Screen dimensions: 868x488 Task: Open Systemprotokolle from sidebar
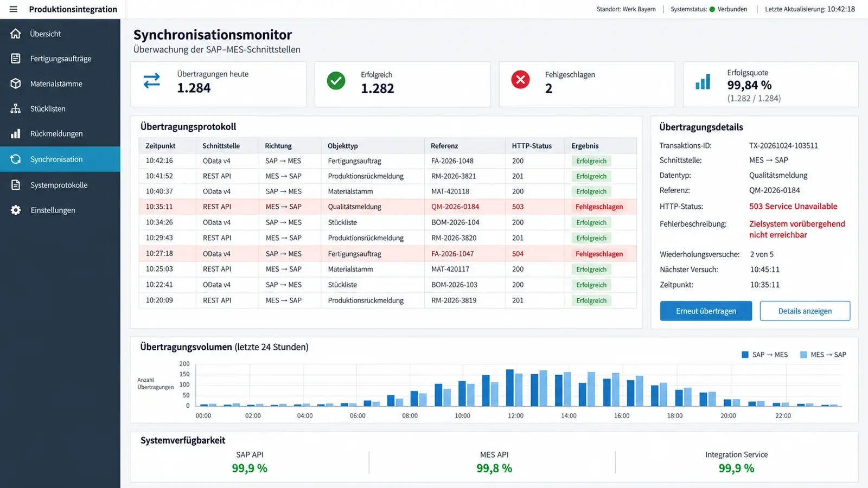coord(60,185)
